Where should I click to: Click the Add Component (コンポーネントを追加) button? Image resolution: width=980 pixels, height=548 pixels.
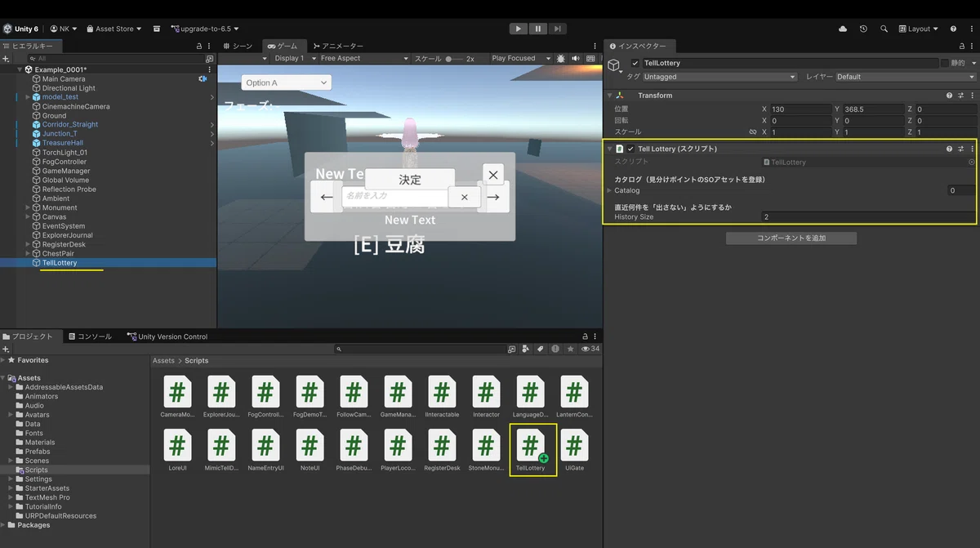(x=791, y=238)
